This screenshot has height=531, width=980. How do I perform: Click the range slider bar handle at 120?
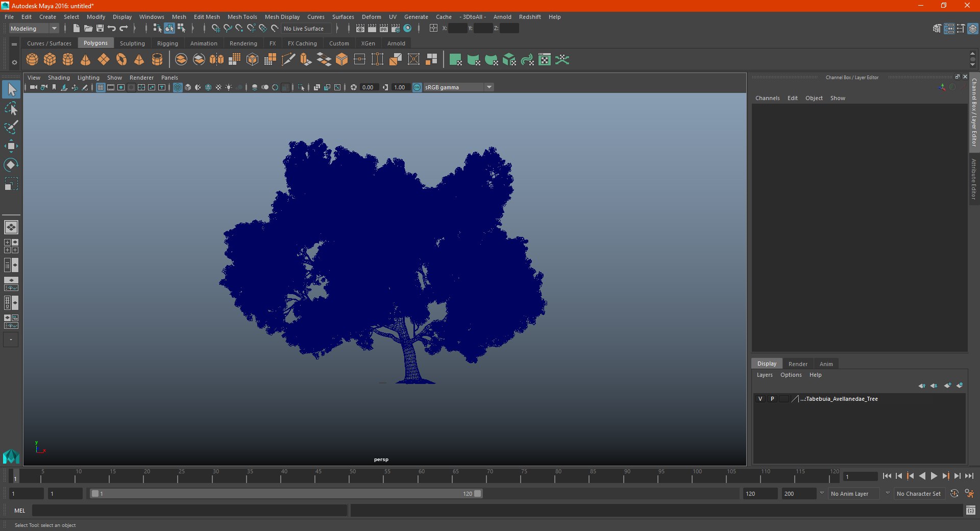(477, 494)
